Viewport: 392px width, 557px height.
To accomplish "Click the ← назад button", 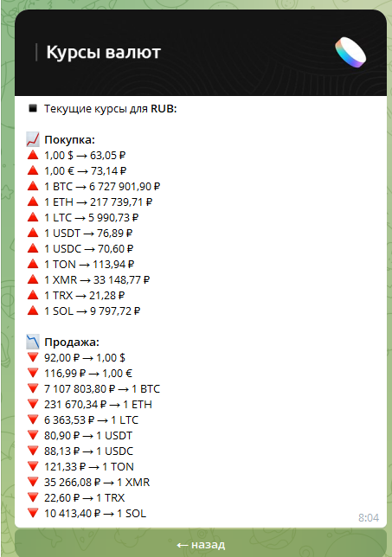I will coord(201,544).
